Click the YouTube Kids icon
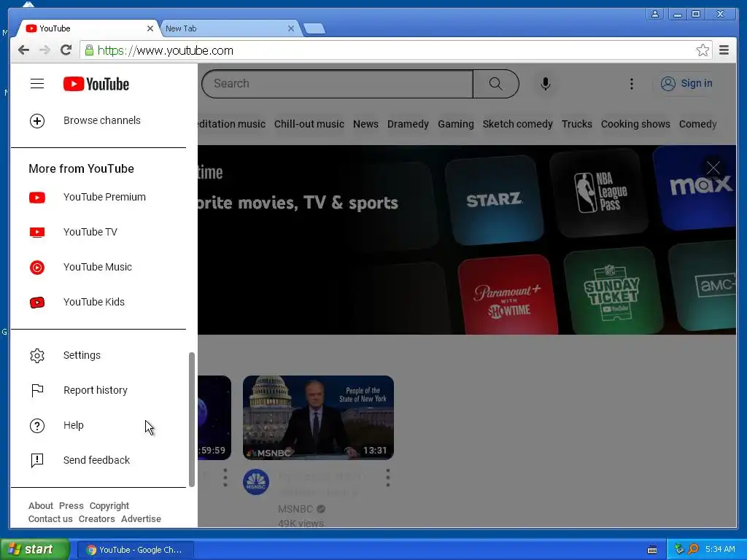 (x=37, y=303)
